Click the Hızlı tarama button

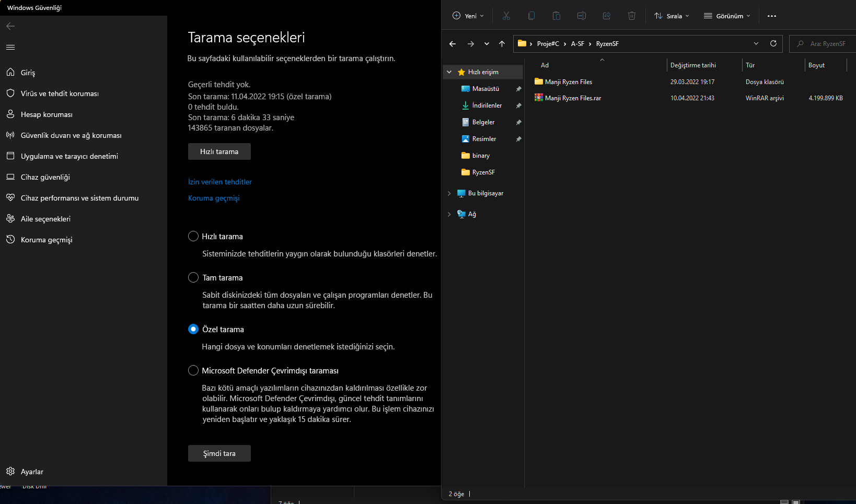219,151
